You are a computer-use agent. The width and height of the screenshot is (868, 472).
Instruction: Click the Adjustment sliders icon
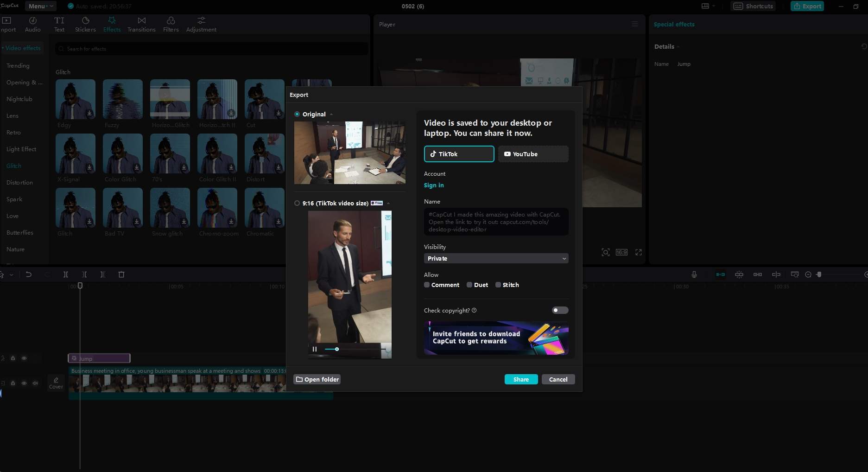click(201, 20)
